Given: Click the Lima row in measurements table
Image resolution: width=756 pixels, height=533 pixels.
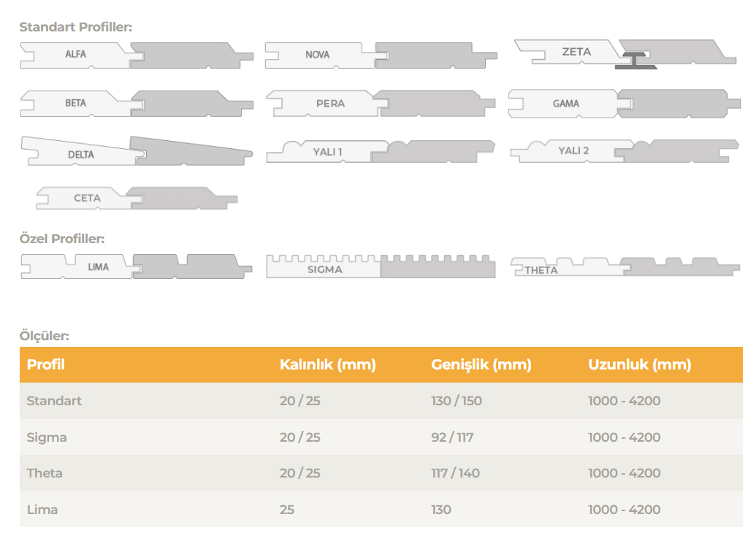Looking at the screenshot, I should 42,510.
